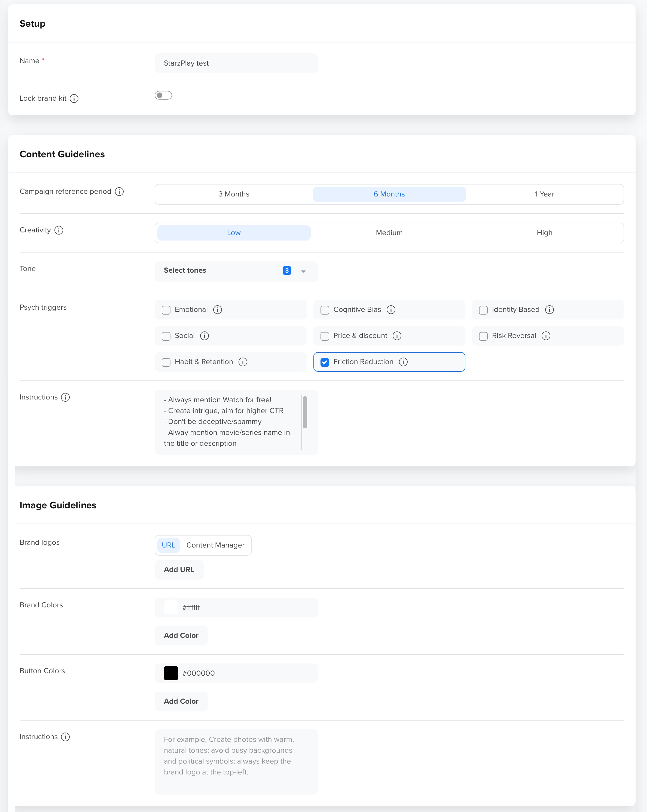This screenshot has width=647, height=812.
Task: Check the Emotional psych trigger
Action: (x=166, y=310)
